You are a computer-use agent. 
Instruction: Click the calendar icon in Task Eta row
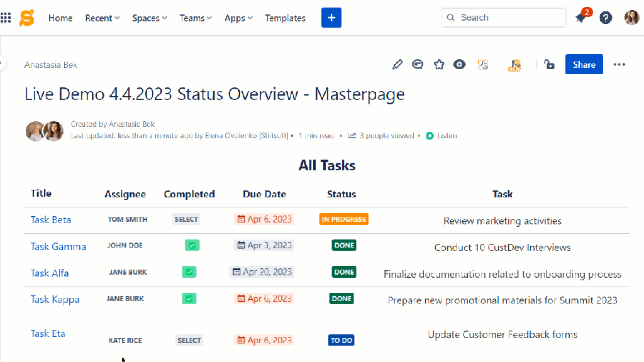click(x=241, y=340)
